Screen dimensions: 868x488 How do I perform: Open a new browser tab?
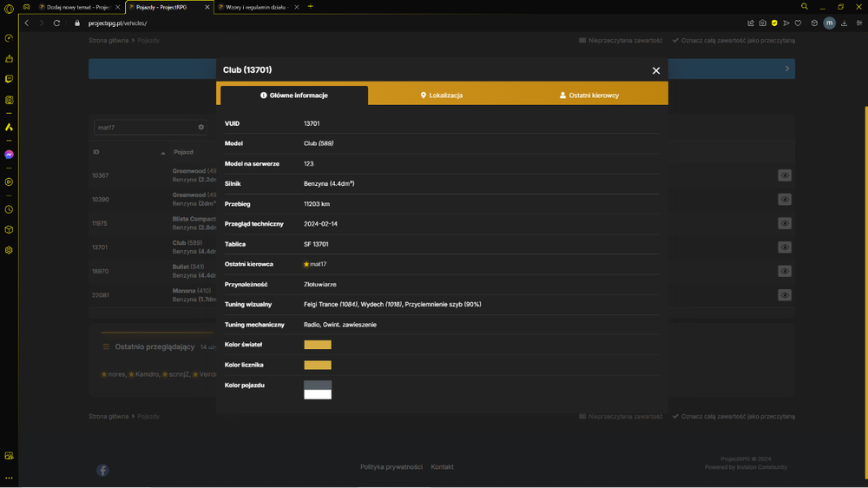[x=310, y=7]
